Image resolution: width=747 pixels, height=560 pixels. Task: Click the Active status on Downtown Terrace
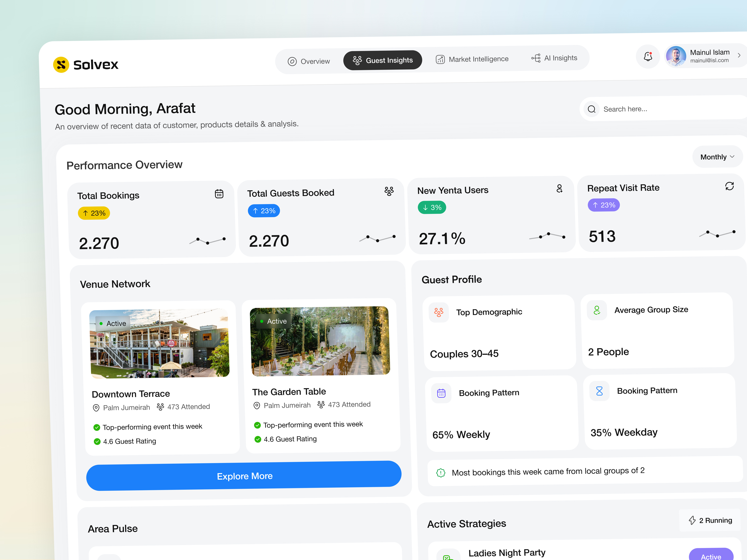[x=113, y=323]
